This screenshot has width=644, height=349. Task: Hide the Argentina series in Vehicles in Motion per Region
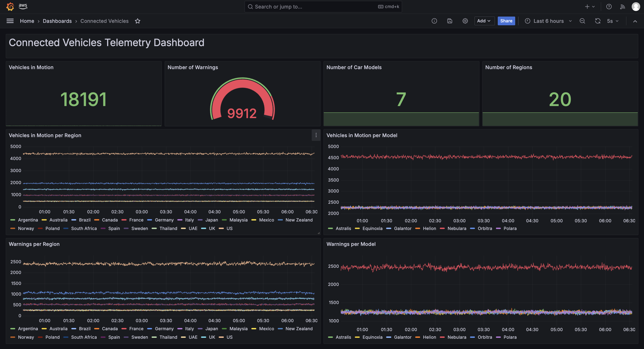point(28,220)
